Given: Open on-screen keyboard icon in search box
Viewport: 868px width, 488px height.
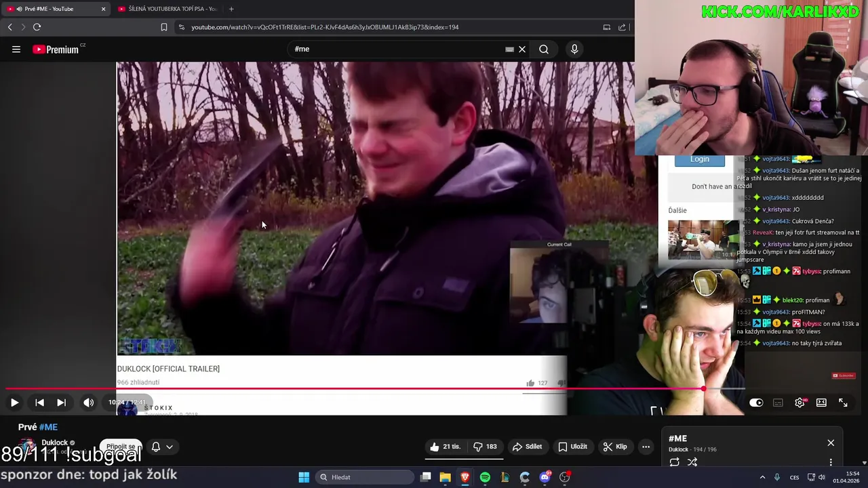Looking at the screenshot, I should coord(509,49).
